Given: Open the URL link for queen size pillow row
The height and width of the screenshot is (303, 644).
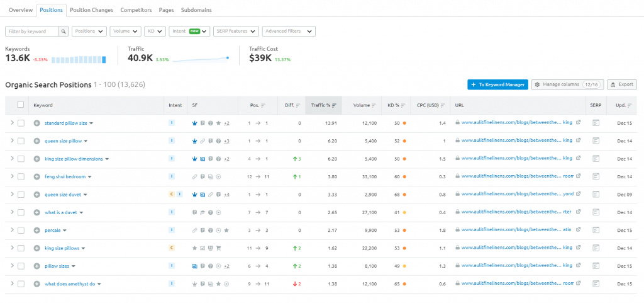Looking at the screenshot, I should [x=517, y=140].
